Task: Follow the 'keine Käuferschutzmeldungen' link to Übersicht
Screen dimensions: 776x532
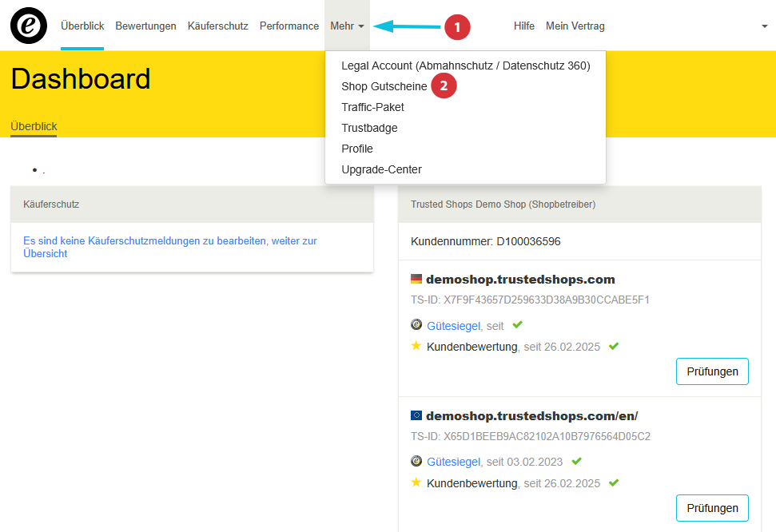Action: (x=169, y=247)
